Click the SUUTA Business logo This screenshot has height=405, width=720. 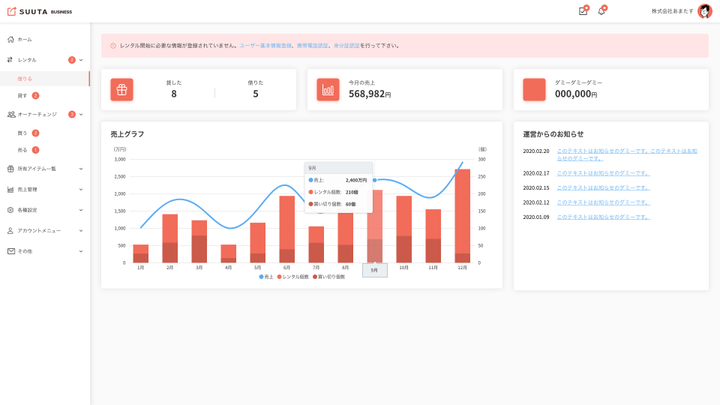point(40,12)
